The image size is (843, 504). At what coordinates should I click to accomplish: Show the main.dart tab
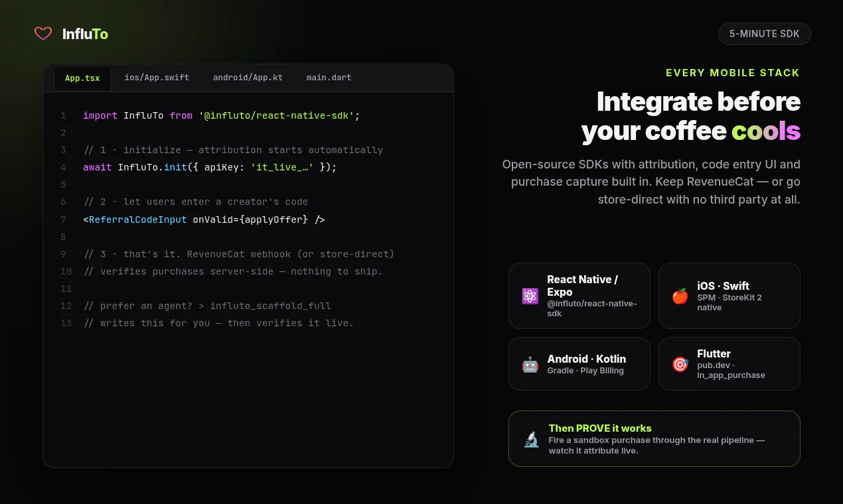(x=329, y=78)
